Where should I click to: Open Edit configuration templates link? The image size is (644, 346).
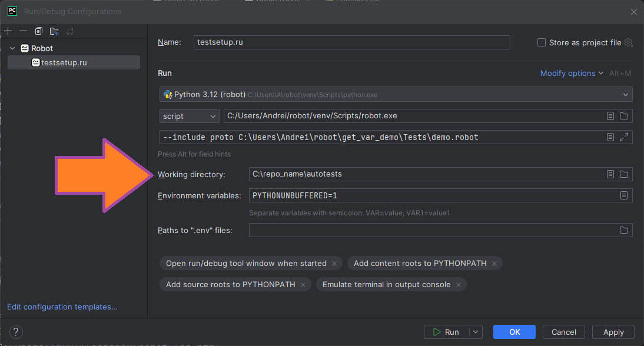coord(62,307)
